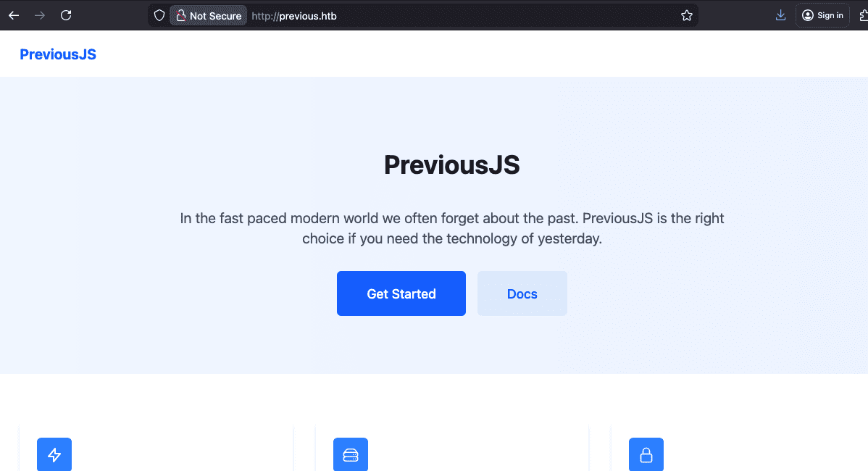Click the large PreviousJS hero heading
This screenshot has width=868, height=471.
[x=451, y=165]
